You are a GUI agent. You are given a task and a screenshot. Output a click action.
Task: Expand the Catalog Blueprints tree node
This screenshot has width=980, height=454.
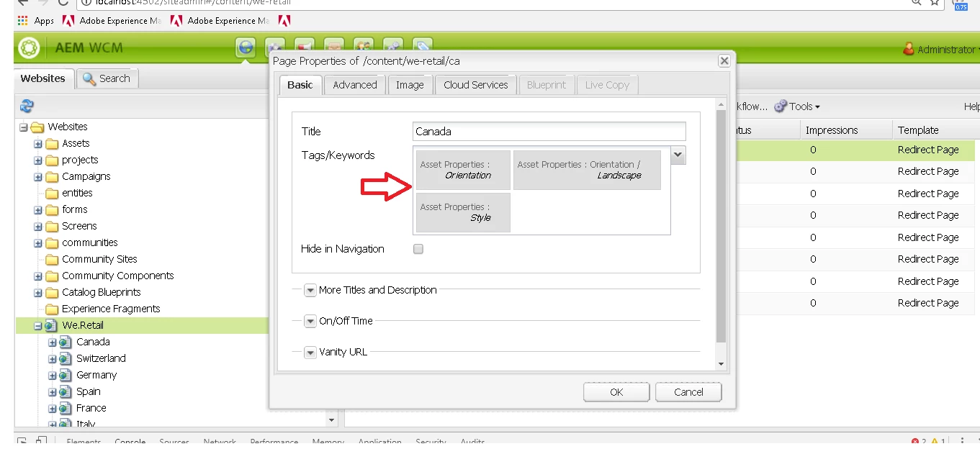tap(37, 293)
